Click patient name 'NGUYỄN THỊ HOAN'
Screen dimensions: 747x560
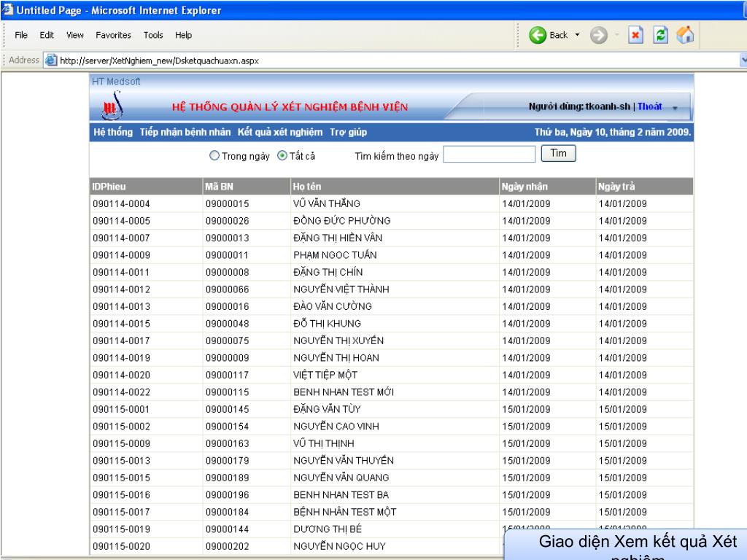(x=336, y=357)
